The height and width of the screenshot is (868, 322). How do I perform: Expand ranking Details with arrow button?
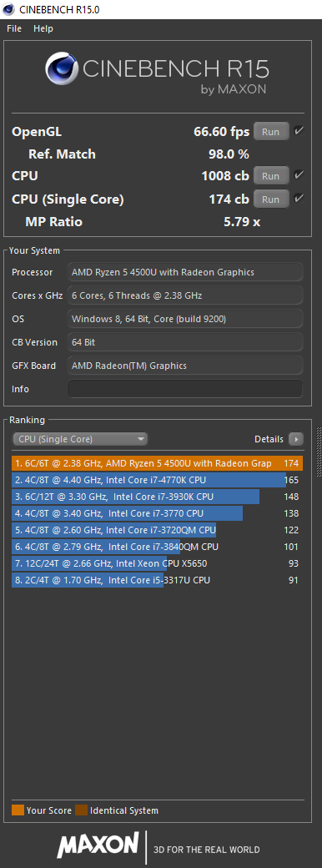[x=296, y=439]
